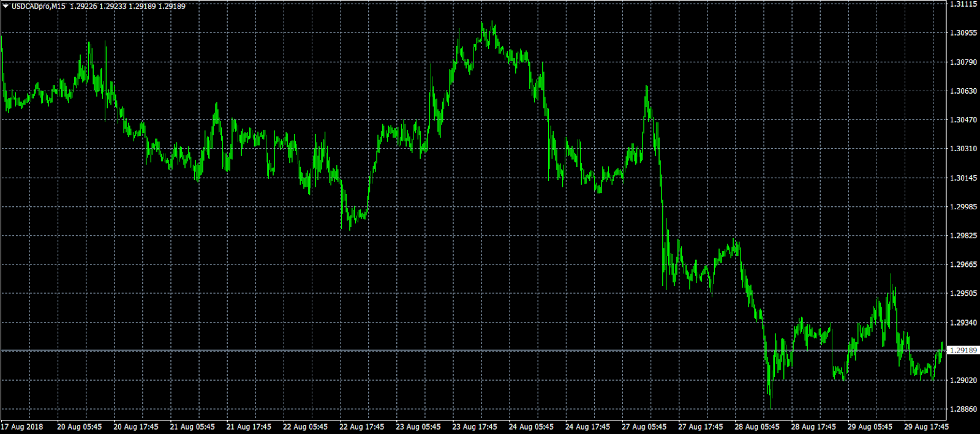Screen dimensions: 980x434
Task: Click the 21 Aug 05:45 time label
Action: pyautogui.click(x=192, y=427)
